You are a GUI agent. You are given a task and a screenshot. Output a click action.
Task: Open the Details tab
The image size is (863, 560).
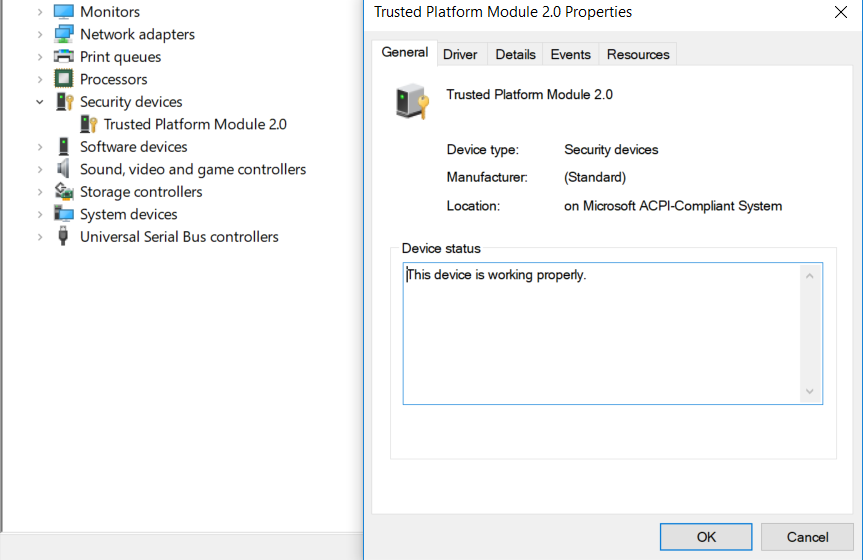pos(515,55)
